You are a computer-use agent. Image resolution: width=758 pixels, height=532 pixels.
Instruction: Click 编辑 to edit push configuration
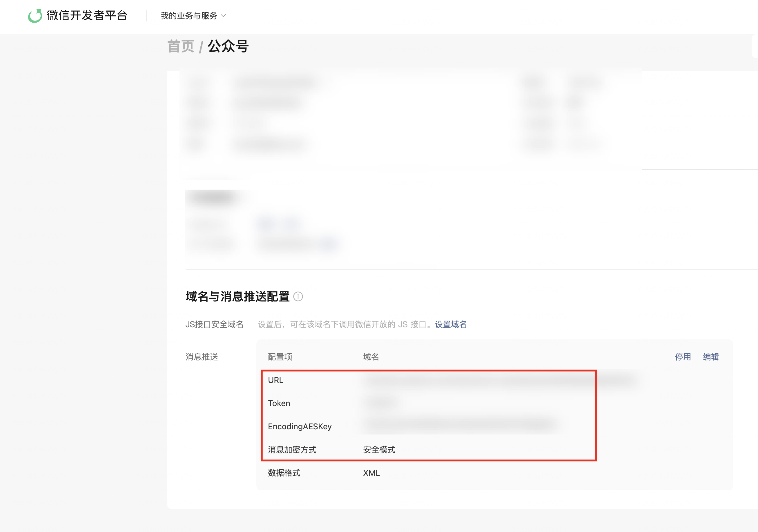(711, 357)
